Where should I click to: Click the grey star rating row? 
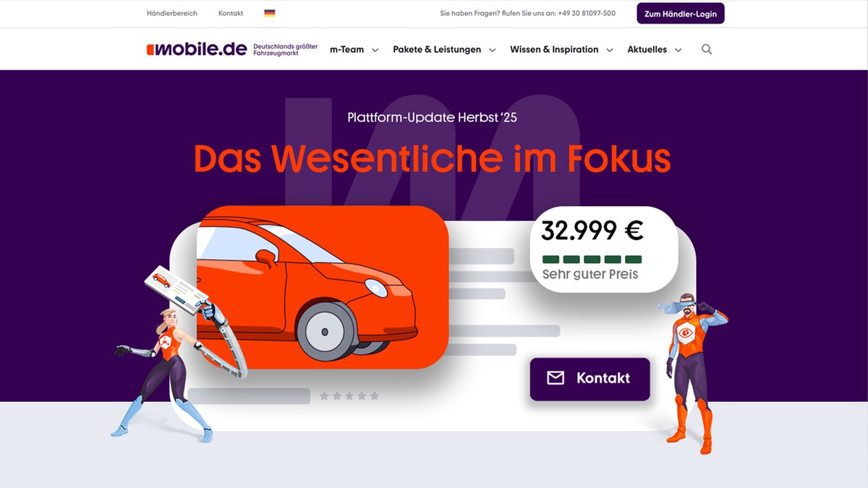tap(349, 396)
